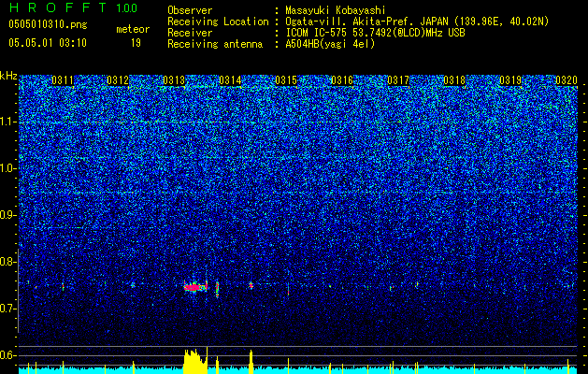This screenshot has height=374, width=588.
Task: Click the 0.9 kHz axis label
Action: click(7, 215)
